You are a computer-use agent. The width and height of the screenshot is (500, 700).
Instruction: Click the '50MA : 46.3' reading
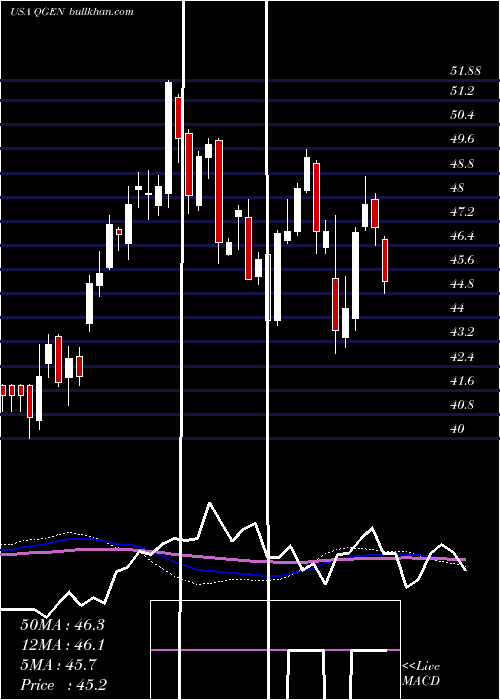(62, 625)
